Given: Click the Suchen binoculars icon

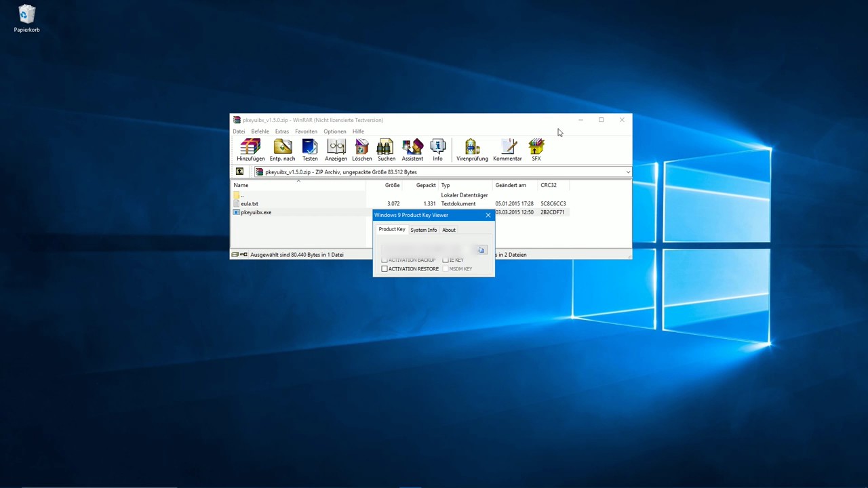Looking at the screenshot, I should pos(386,150).
